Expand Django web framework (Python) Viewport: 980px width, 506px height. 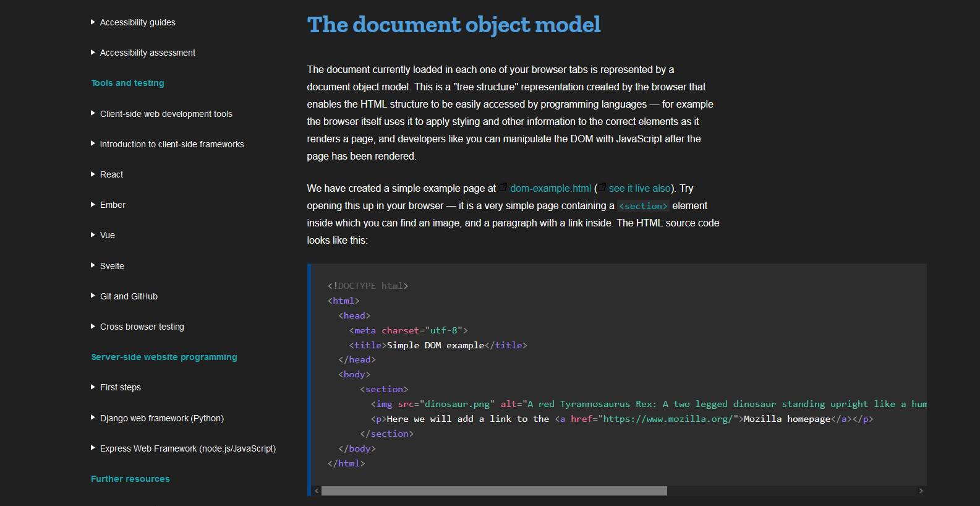157,418
